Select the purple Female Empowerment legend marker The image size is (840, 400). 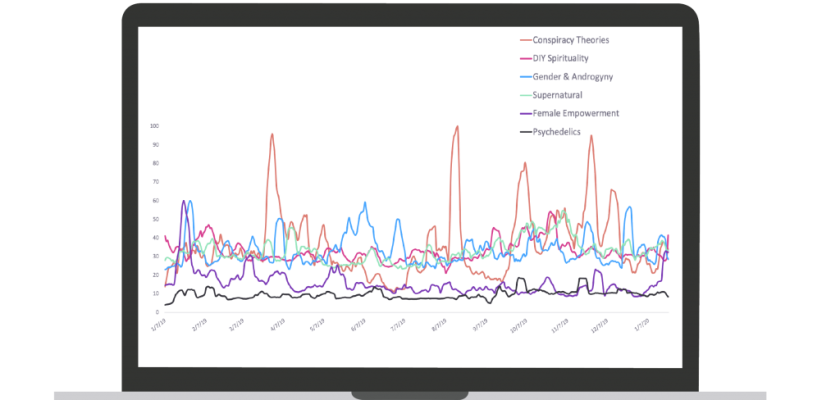tap(525, 113)
